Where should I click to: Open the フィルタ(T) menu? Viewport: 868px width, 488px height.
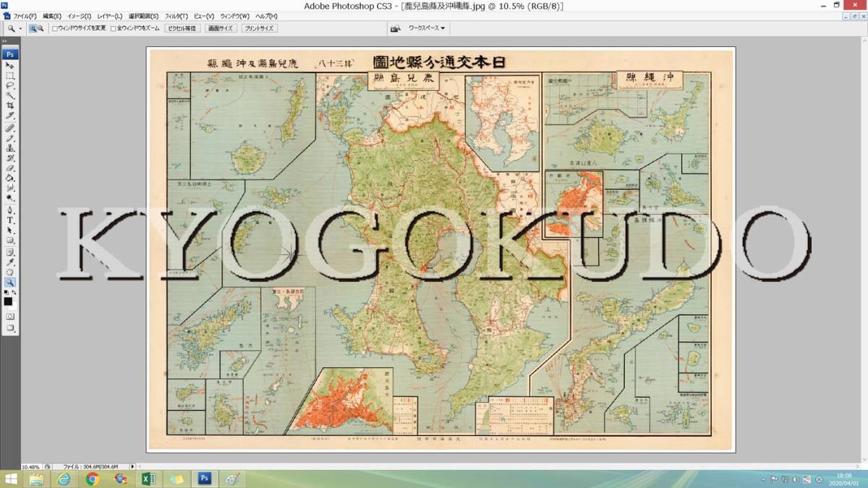coord(176,16)
